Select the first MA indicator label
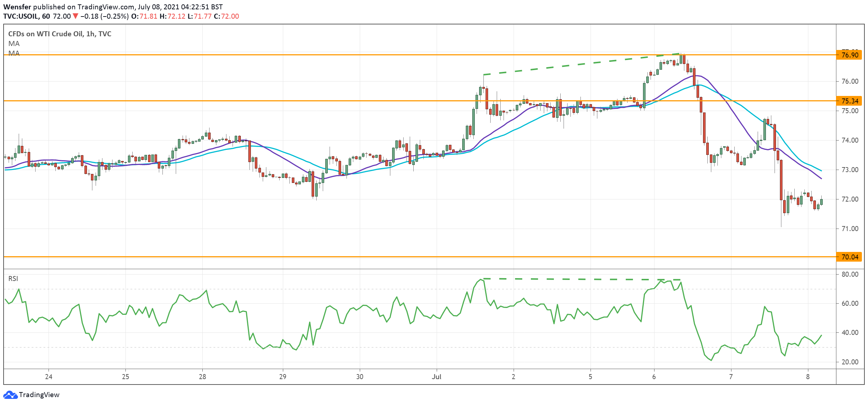868x405 pixels. point(14,43)
